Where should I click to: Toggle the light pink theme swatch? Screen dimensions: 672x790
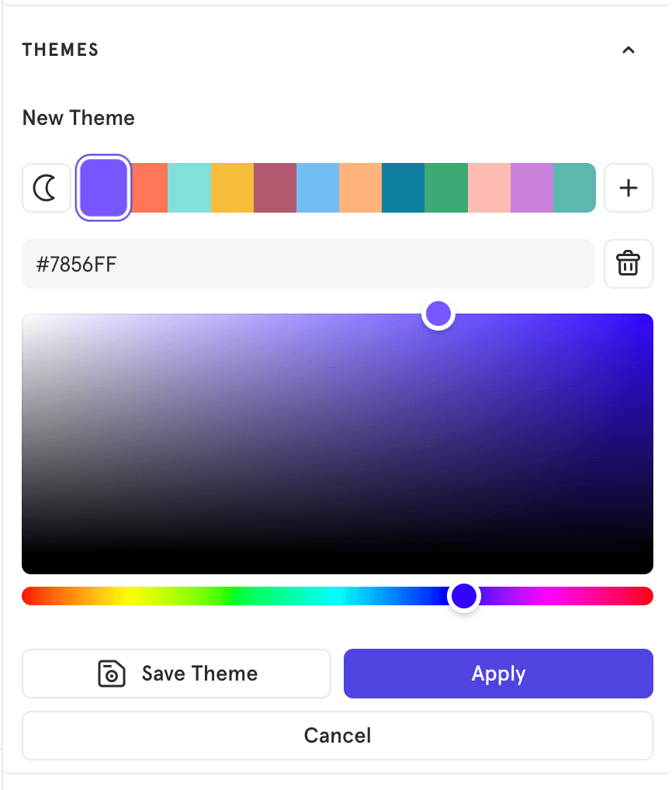point(489,188)
